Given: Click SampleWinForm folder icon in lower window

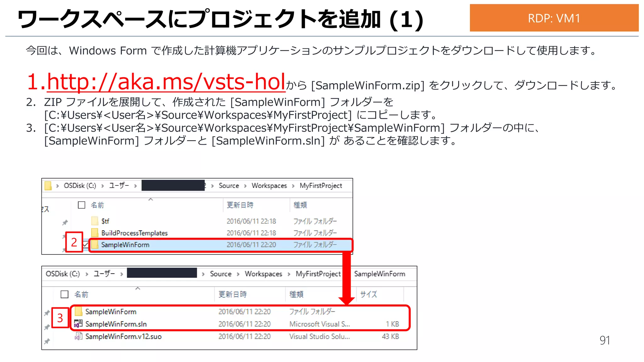Looking at the screenshot, I should tap(79, 311).
